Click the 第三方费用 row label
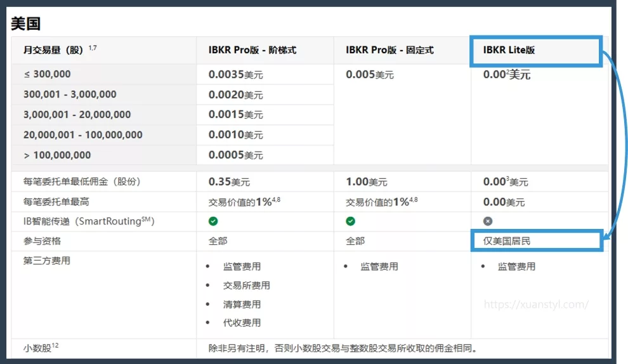628x364 pixels. click(47, 261)
